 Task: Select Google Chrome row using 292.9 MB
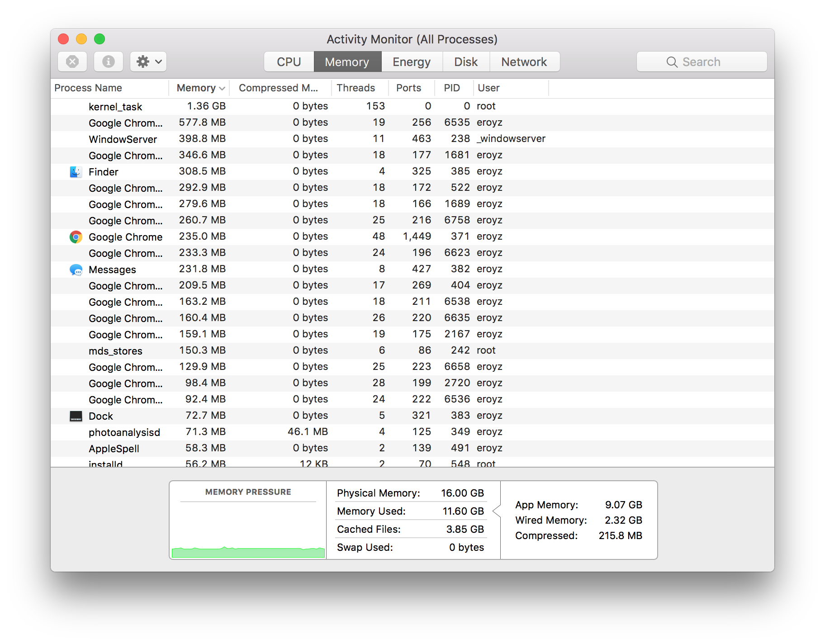click(412, 188)
